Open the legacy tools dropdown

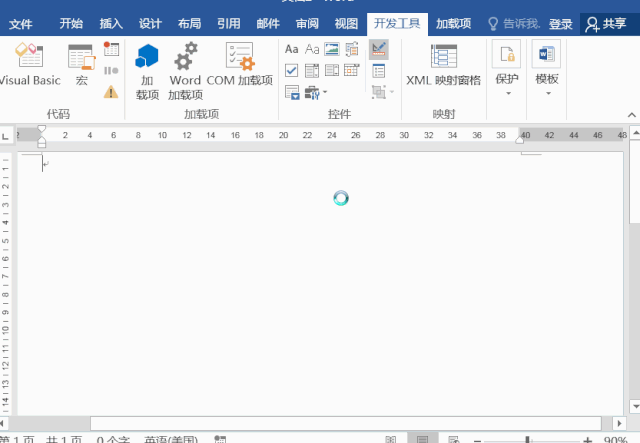point(314,92)
